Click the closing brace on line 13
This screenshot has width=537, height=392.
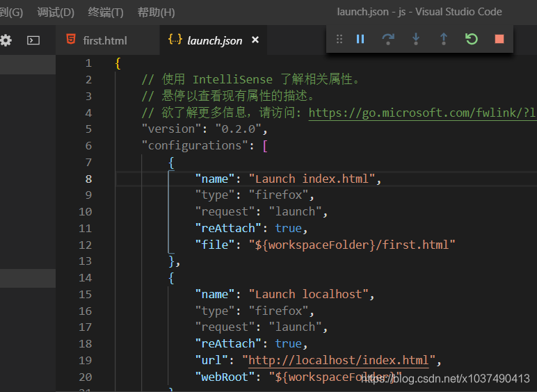coord(172,261)
